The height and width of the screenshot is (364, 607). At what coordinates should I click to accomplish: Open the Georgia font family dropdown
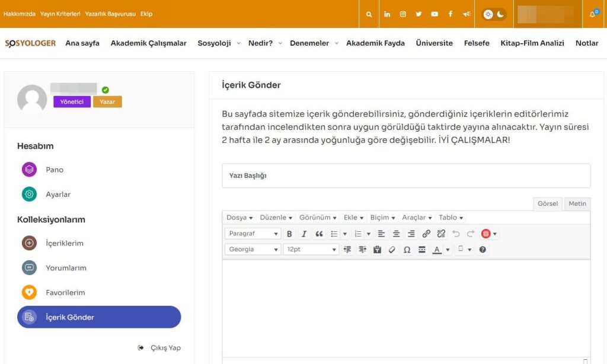(x=253, y=250)
